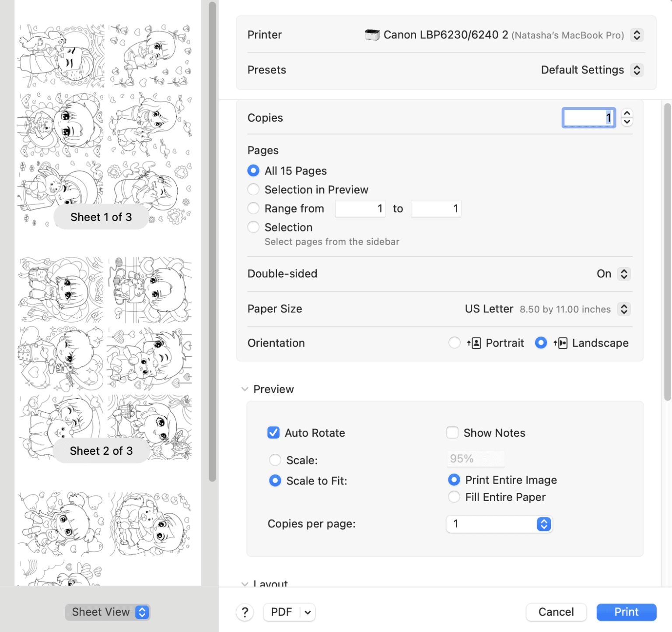Collapse the Preview section

[245, 389]
